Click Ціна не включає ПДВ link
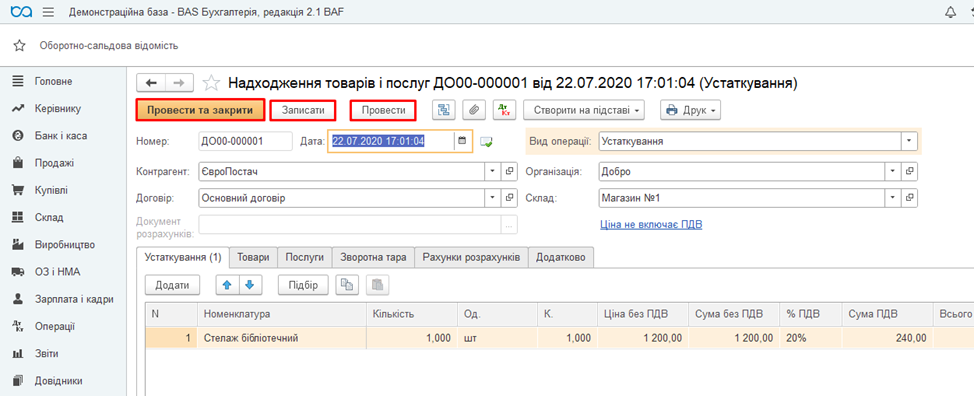The width and height of the screenshot is (974, 396). [651, 224]
